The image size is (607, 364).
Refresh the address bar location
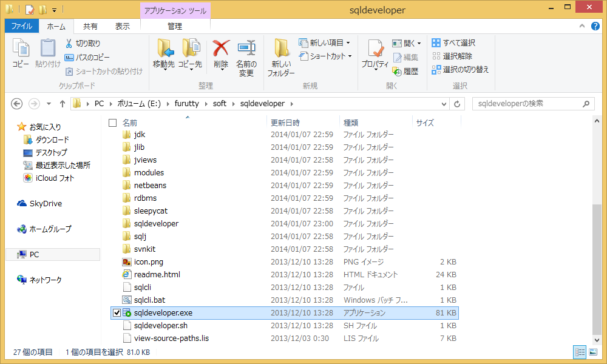click(x=457, y=104)
